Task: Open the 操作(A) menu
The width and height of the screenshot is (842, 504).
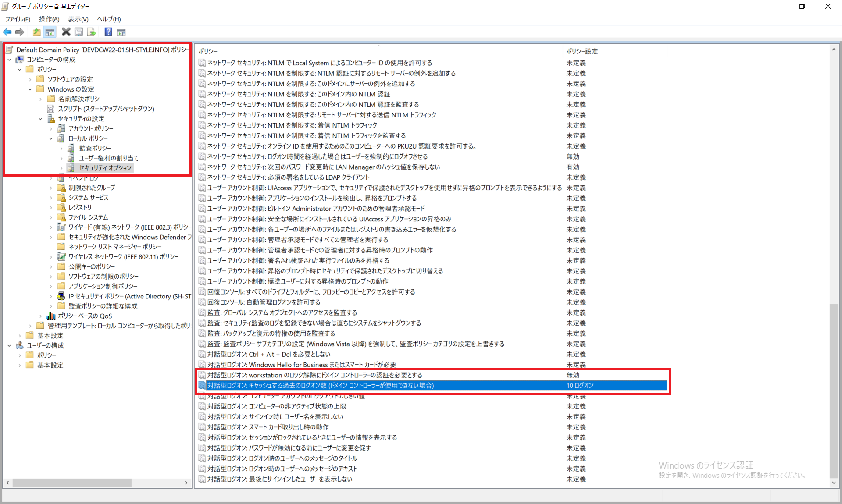Action: 49,19
